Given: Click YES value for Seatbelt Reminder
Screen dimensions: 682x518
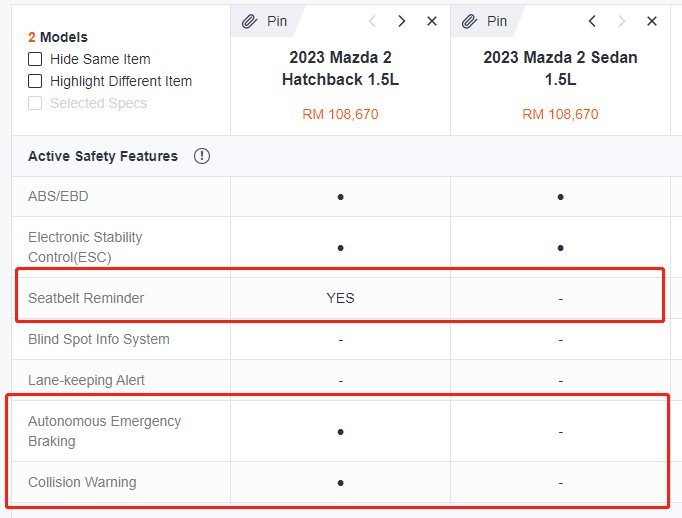Looking at the screenshot, I should (x=341, y=298).
